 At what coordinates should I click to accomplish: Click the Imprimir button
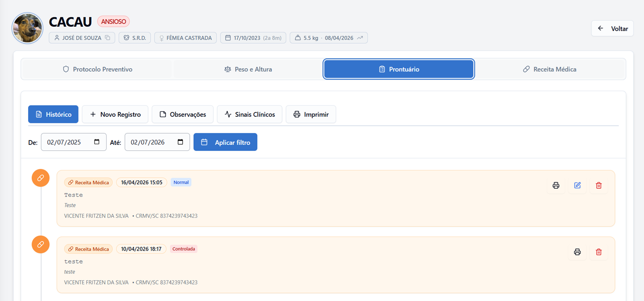click(311, 114)
